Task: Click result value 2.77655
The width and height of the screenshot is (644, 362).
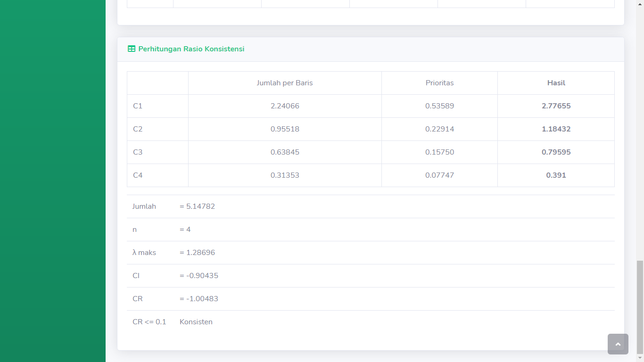Action: [556, 106]
